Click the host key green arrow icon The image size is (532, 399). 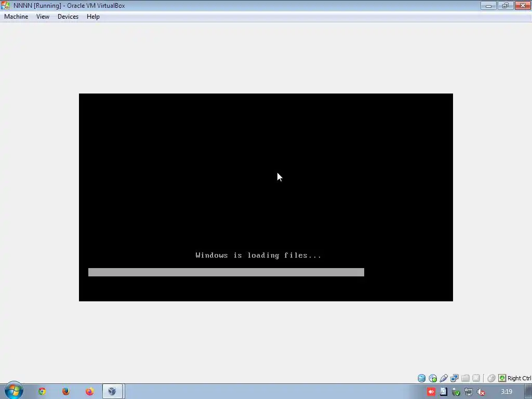(502, 378)
